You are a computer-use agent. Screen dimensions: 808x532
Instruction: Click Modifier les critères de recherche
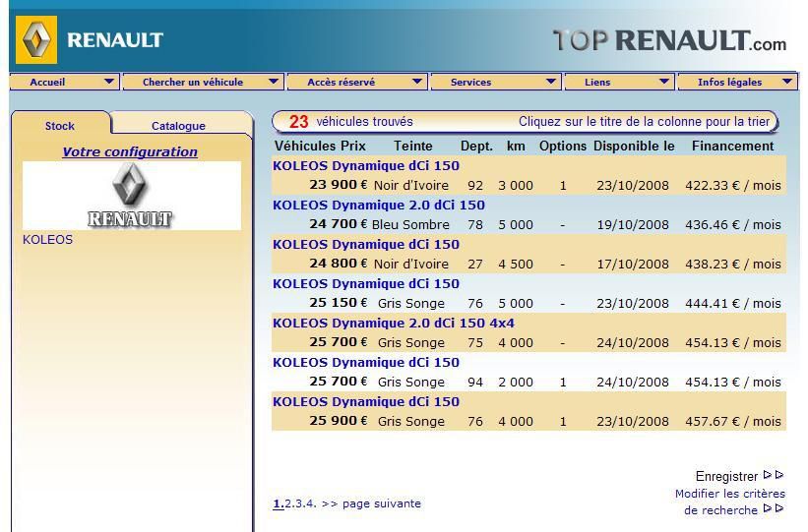(x=730, y=502)
